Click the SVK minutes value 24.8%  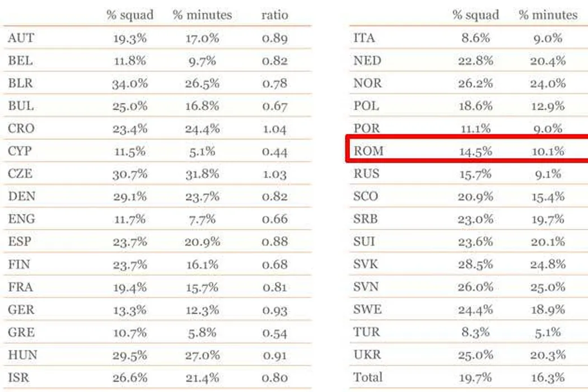click(x=548, y=264)
